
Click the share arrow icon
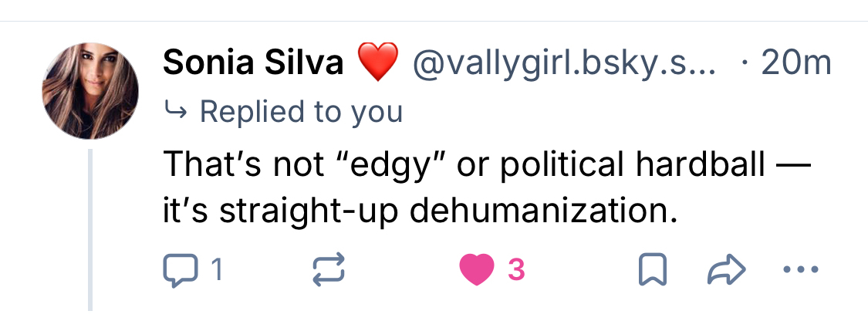726,269
